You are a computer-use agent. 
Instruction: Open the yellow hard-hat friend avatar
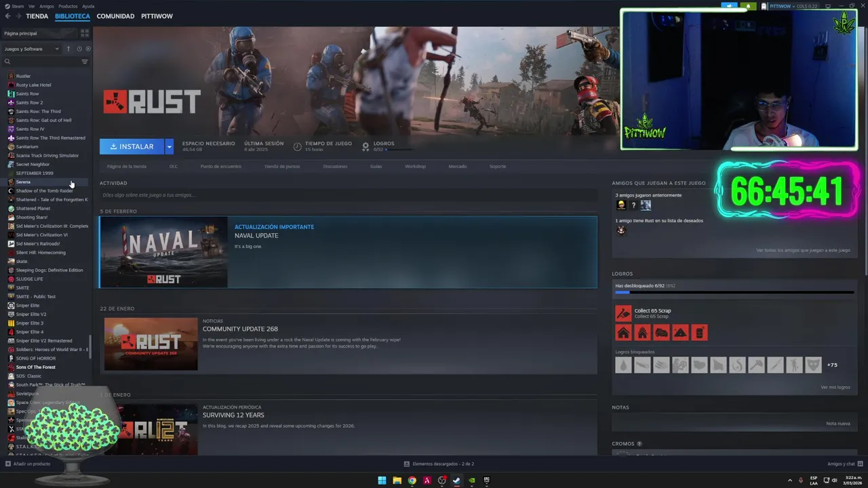tap(621, 205)
